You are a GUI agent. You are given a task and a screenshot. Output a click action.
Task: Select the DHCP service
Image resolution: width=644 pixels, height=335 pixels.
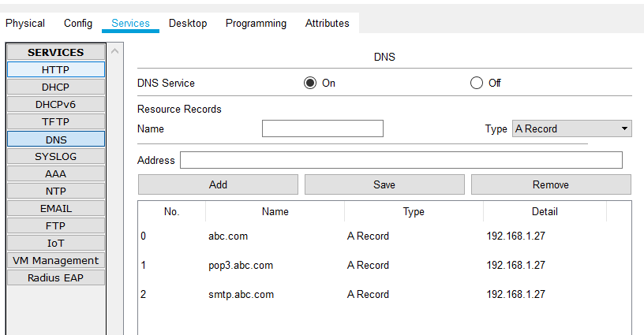55,87
